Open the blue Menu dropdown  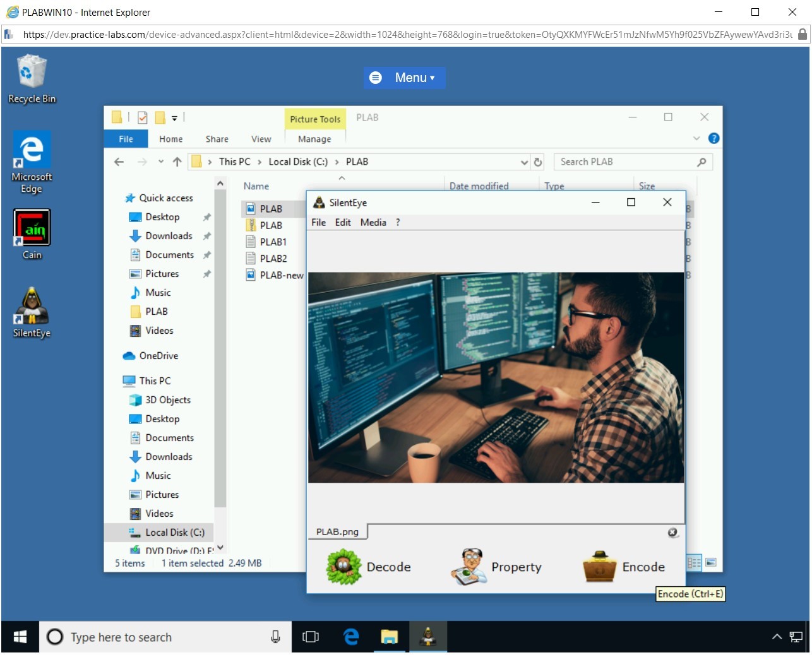pyautogui.click(x=404, y=78)
